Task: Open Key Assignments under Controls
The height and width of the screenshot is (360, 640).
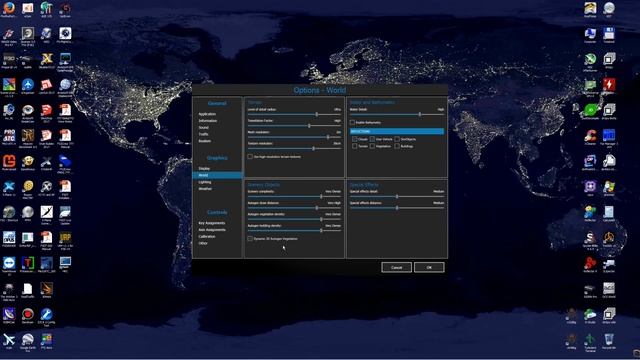Action: point(212,223)
